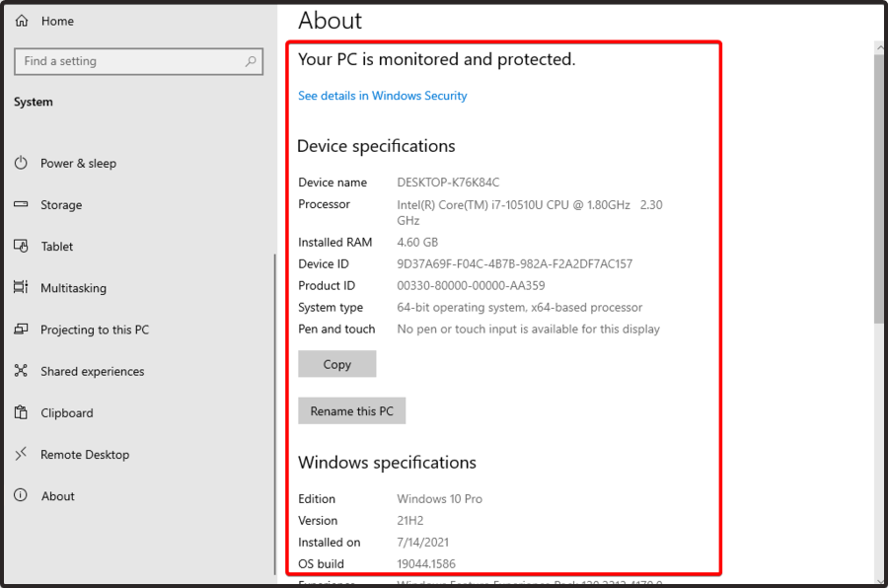Open Shared experiences settings
Viewport: 888px width, 588px height.
tap(93, 371)
